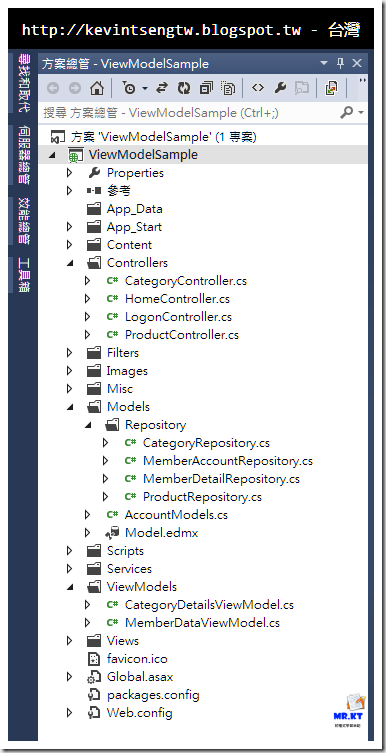
Task: Expand the Views folder arrow
Action: tap(70, 641)
